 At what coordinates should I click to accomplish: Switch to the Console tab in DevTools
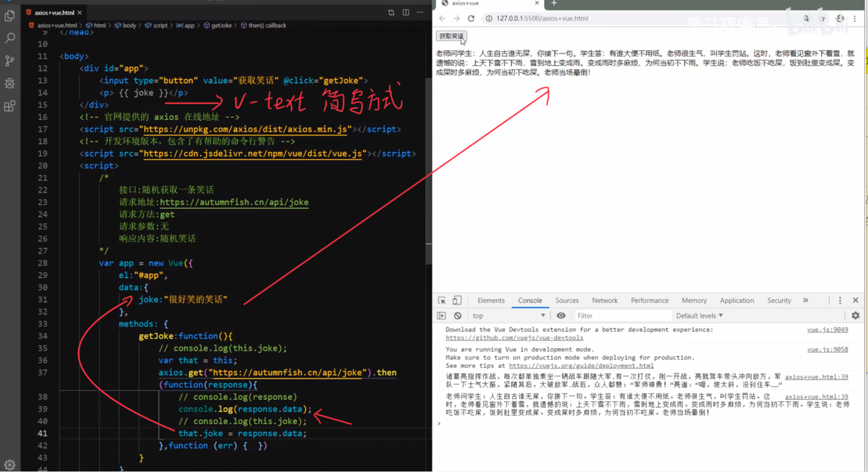(530, 301)
